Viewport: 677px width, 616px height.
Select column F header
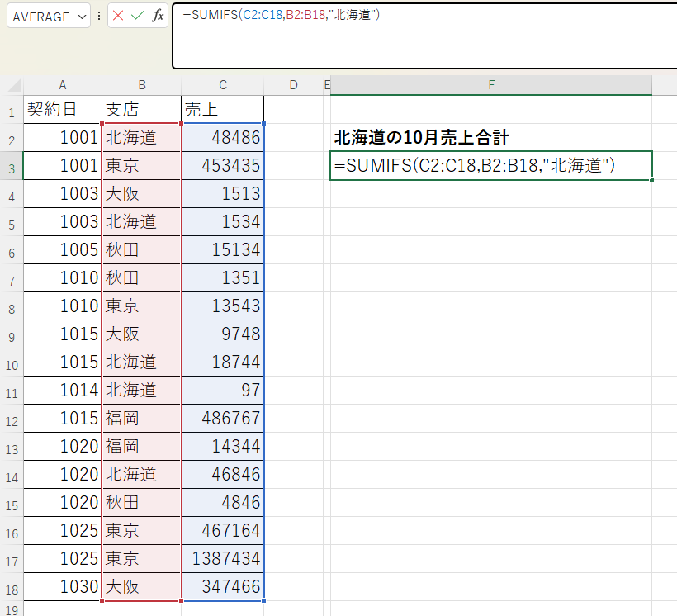pyautogui.click(x=491, y=85)
